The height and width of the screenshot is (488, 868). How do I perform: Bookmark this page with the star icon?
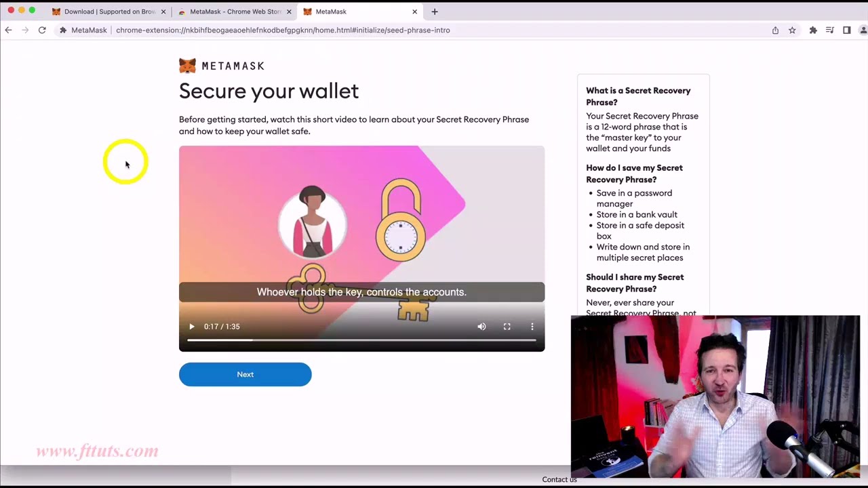792,30
